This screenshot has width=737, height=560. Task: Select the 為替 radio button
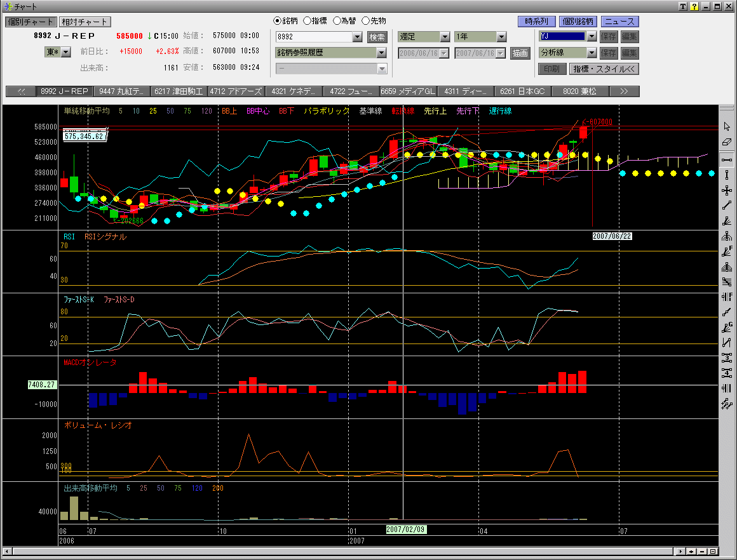337,21
